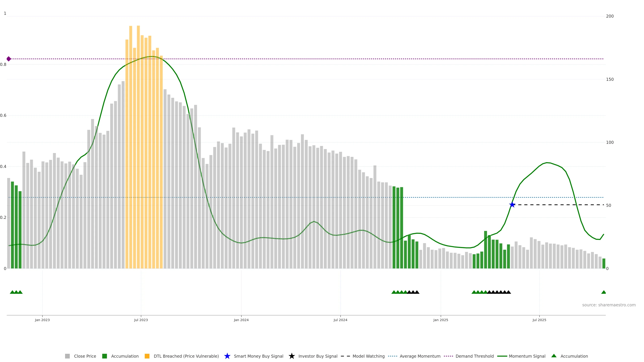The height and width of the screenshot is (362, 644).
Task: Click the Jan 2025 axis label
Action: click(x=441, y=320)
